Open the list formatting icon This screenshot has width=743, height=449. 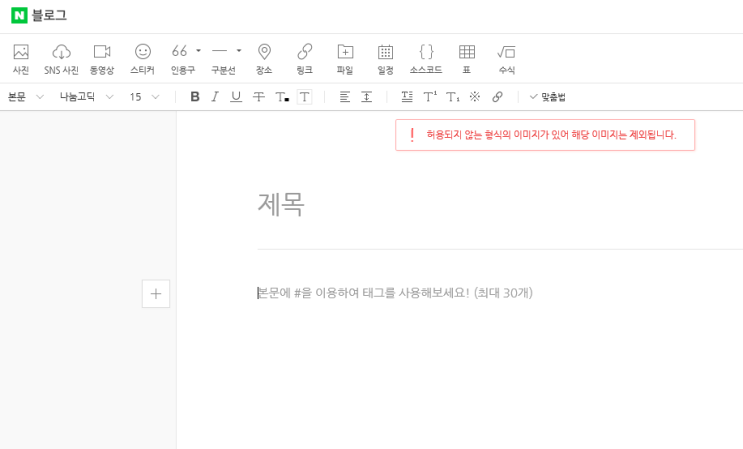[x=407, y=97]
